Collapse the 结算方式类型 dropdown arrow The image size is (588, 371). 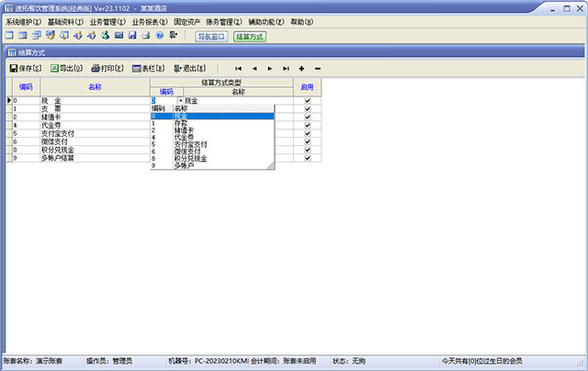[180, 100]
